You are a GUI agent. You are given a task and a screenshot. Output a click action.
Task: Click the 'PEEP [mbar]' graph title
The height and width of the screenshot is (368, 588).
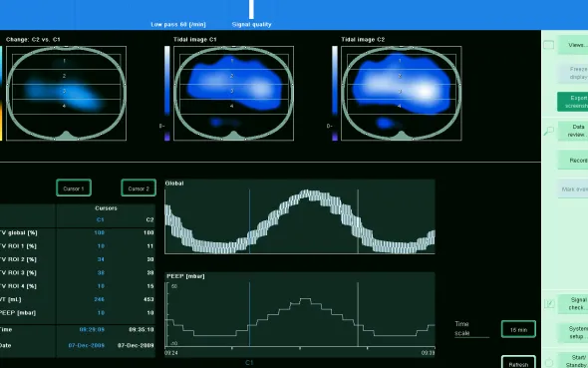(x=185, y=276)
